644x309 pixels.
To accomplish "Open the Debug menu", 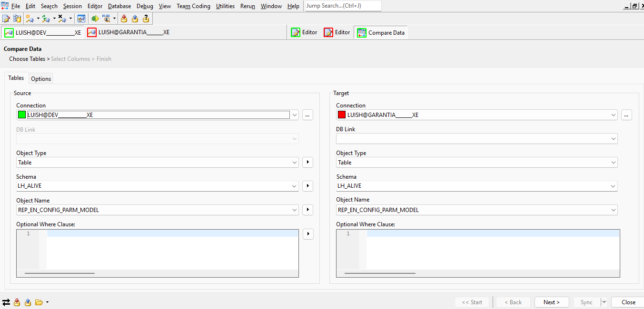I will pos(145,6).
